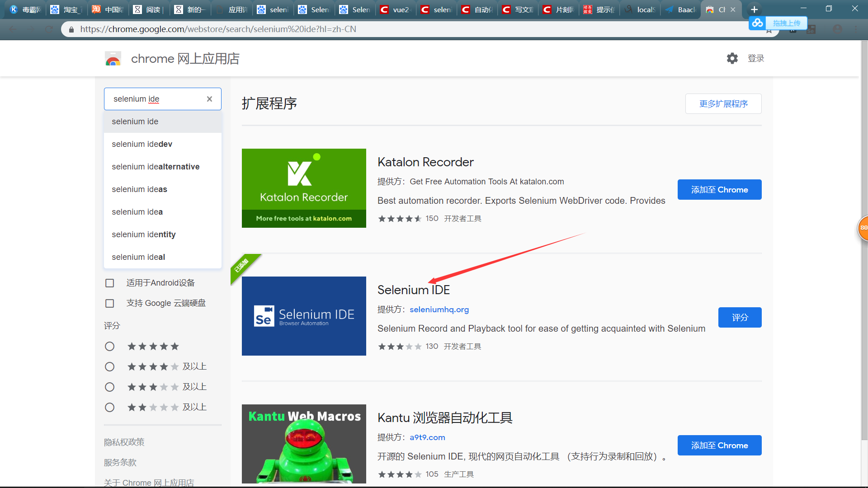Screen dimensions: 868x488
Task: Open the Kantu Web Macros robot thumbnail
Action: [304, 444]
